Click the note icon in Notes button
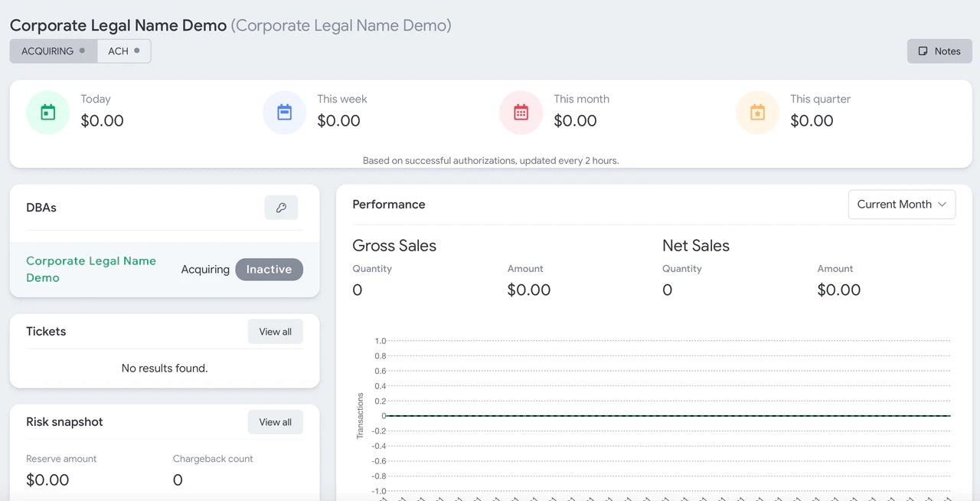The width and height of the screenshot is (980, 501). [923, 51]
